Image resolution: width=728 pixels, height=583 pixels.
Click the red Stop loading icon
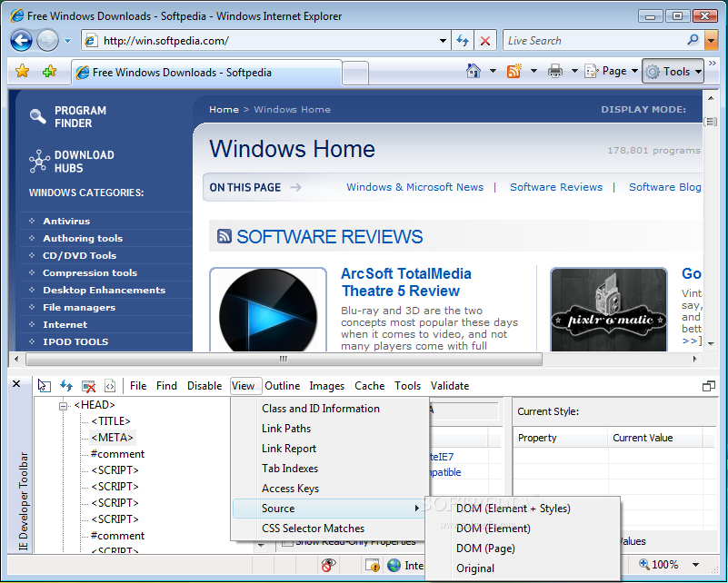pyautogui.click(x=485, y=41)
